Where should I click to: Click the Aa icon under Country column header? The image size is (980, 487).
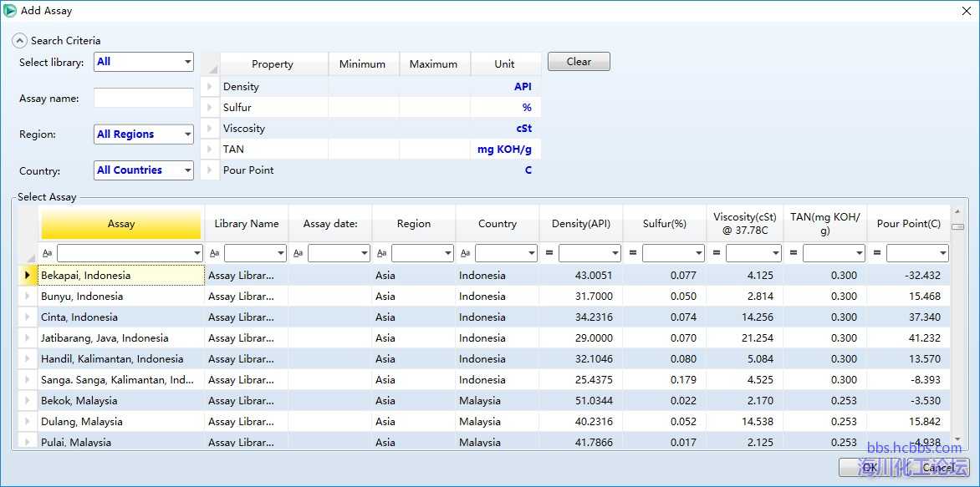pyautogui.click(x=466, y=253)
